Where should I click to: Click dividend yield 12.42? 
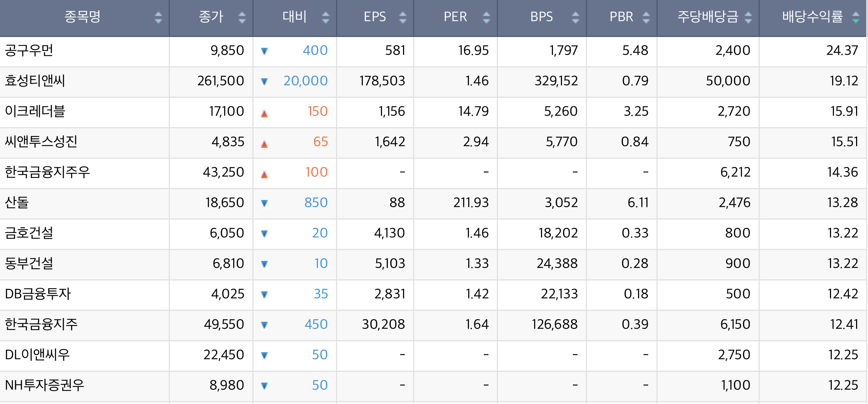(843, 294)
